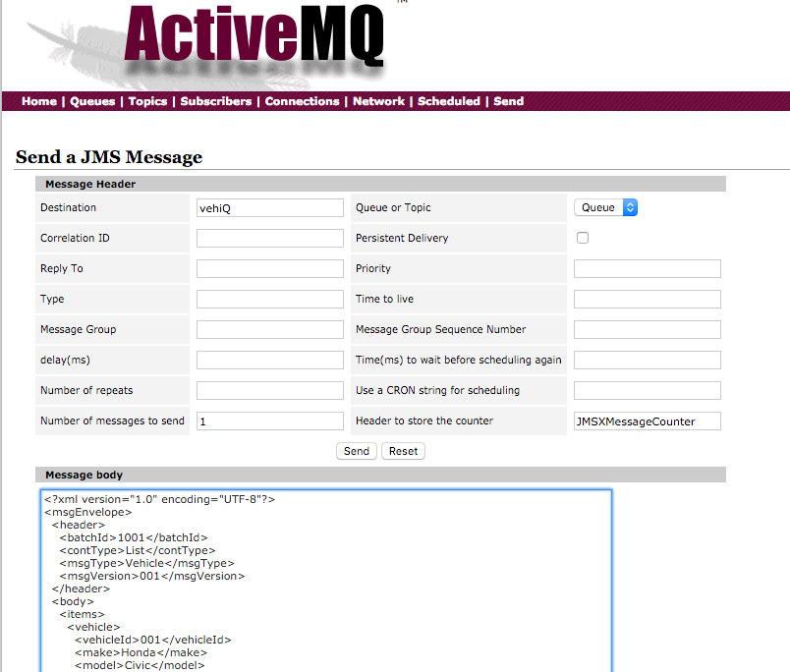Viewport: 790px width, 672px height.
Task: Click the Reply To input field
Action: tap(270, 268)
